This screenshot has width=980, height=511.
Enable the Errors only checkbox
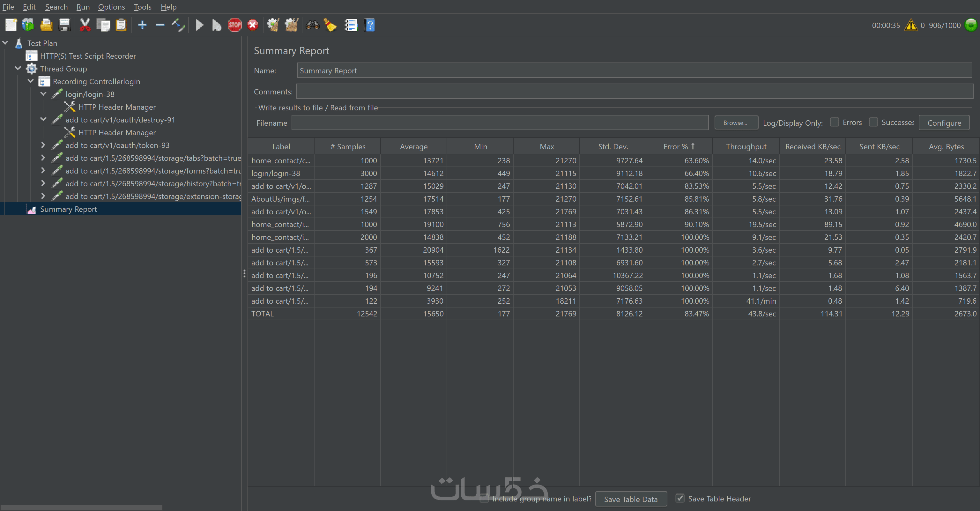(x=834, y=122)
